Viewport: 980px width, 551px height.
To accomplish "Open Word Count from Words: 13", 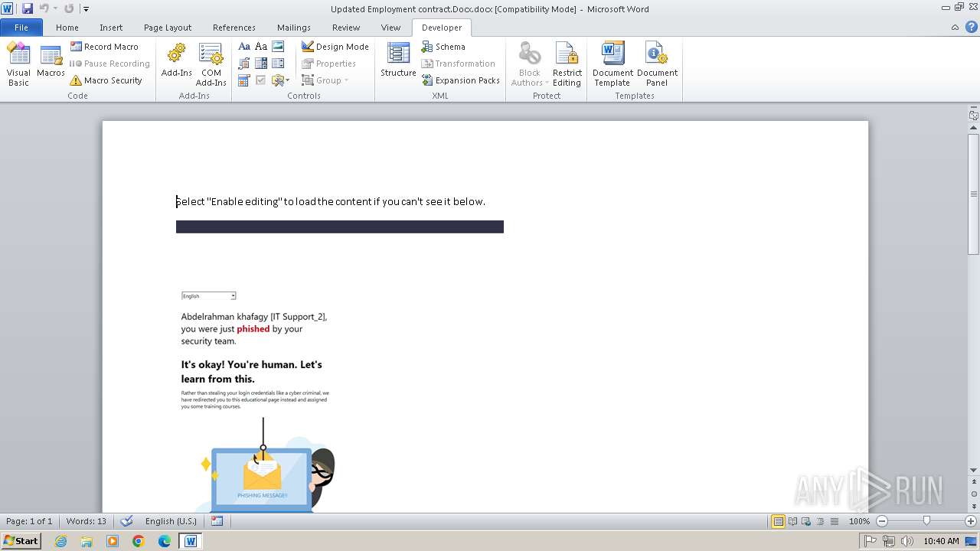I will (x=87, y=521).
